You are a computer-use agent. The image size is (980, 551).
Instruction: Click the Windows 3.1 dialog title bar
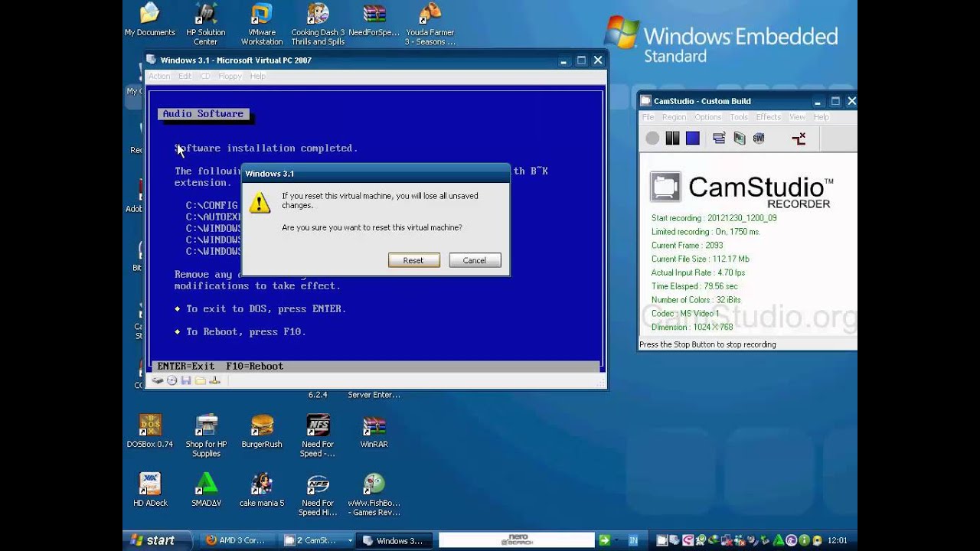375,174
